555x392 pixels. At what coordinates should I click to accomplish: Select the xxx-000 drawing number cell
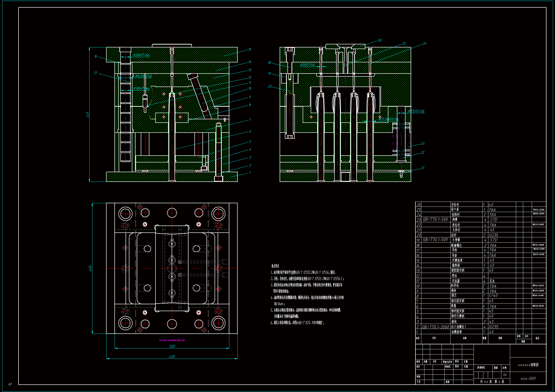[x=528, y=378]
